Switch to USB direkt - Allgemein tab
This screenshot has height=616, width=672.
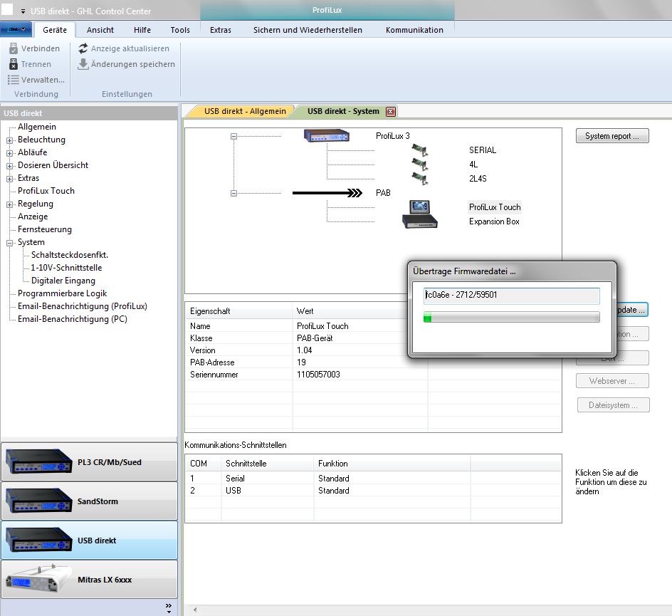(244, 111)
